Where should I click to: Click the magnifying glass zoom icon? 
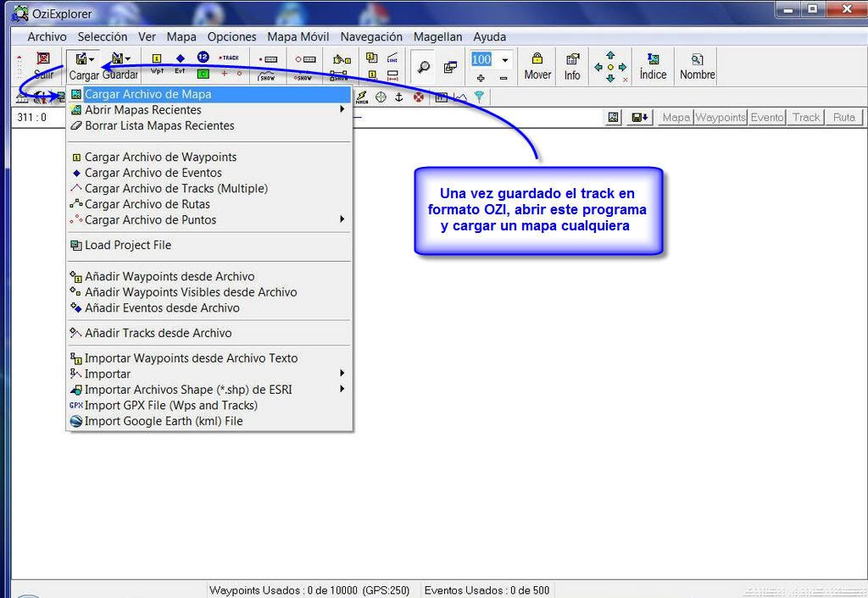tap(424, 67)
